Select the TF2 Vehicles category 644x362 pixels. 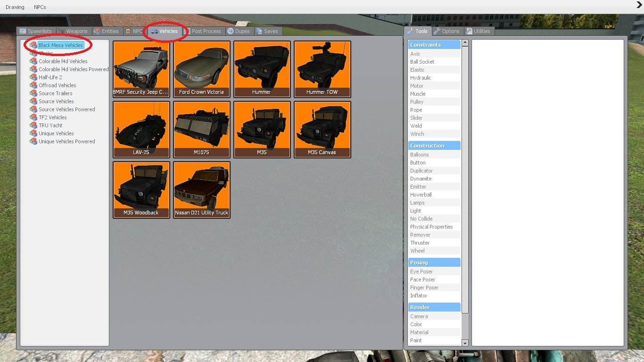pos(52,117)
